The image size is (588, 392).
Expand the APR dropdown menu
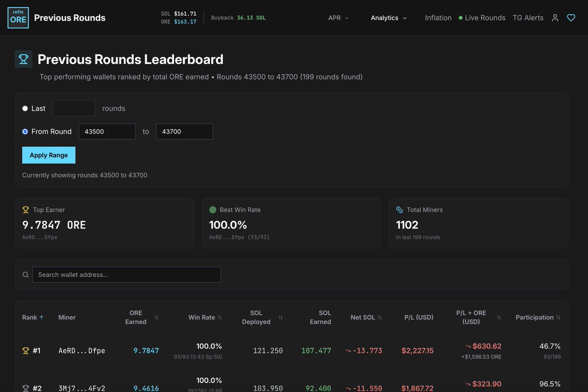(x=339, y=18)
